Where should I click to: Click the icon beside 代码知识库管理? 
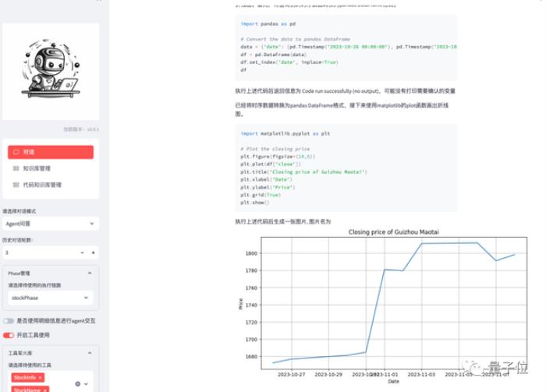16,185
